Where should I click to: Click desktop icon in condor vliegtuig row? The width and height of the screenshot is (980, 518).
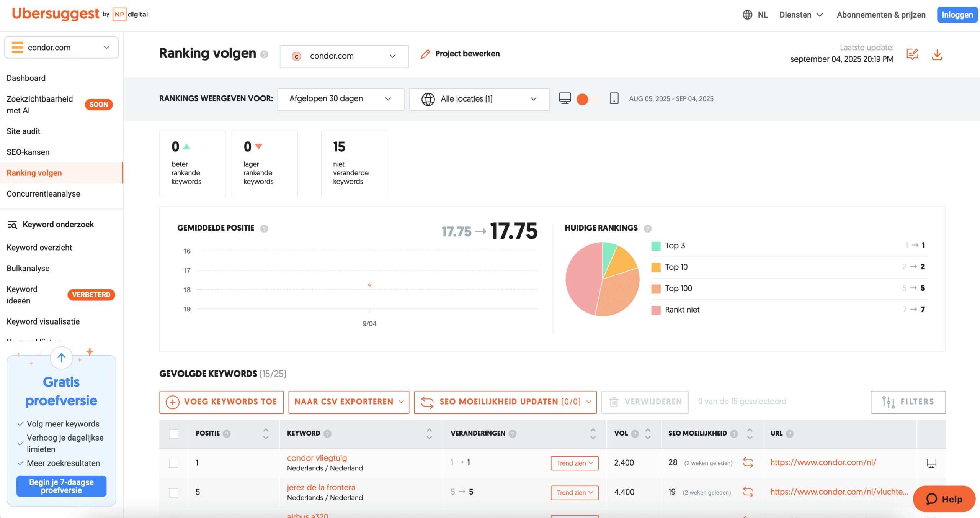931,463
